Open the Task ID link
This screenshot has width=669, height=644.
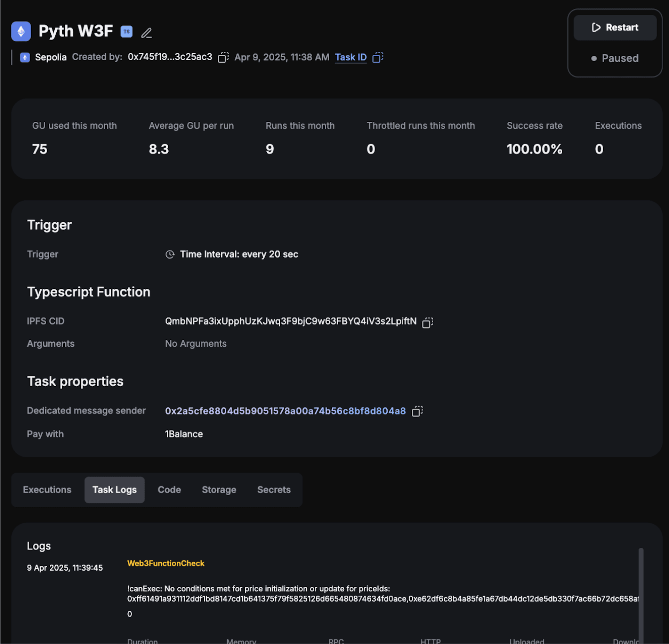[x=350, y=57]
